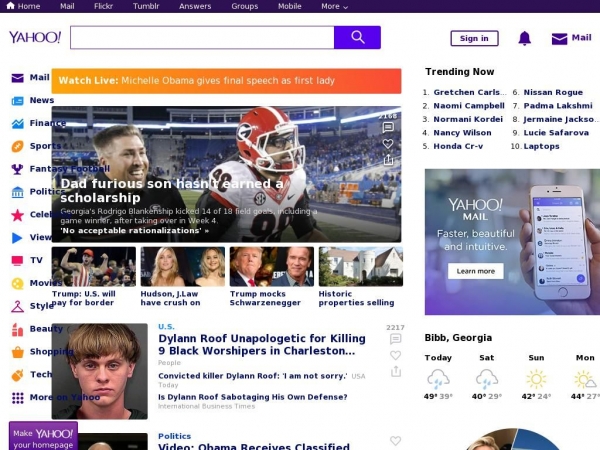Open Celebrity star icon
The height and width of the screenshot is (450, 600).
[x=17, y=215]
